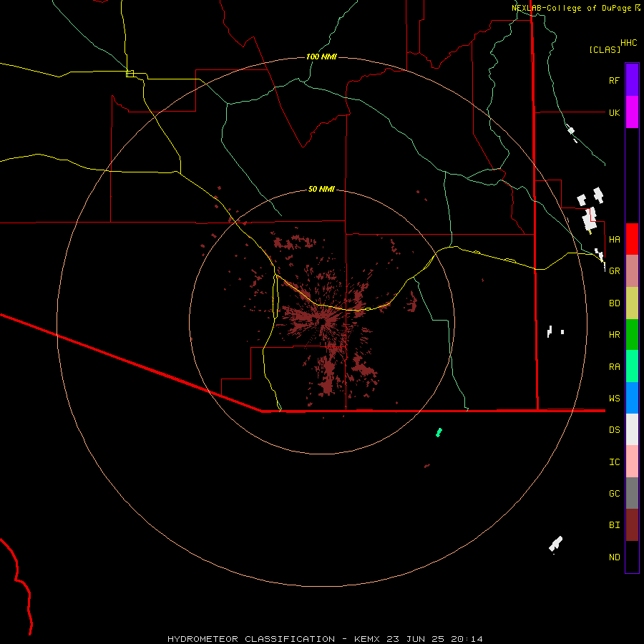644x644 pixels.
Task: Click the 50 NMI range ring label
Action: click(x=321, y=189)
